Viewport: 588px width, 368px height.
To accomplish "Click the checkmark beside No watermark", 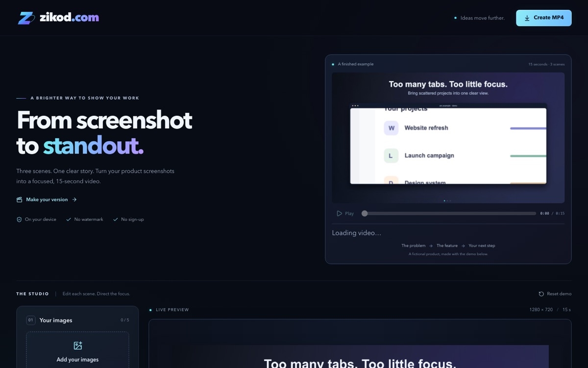I will point(69,219).
